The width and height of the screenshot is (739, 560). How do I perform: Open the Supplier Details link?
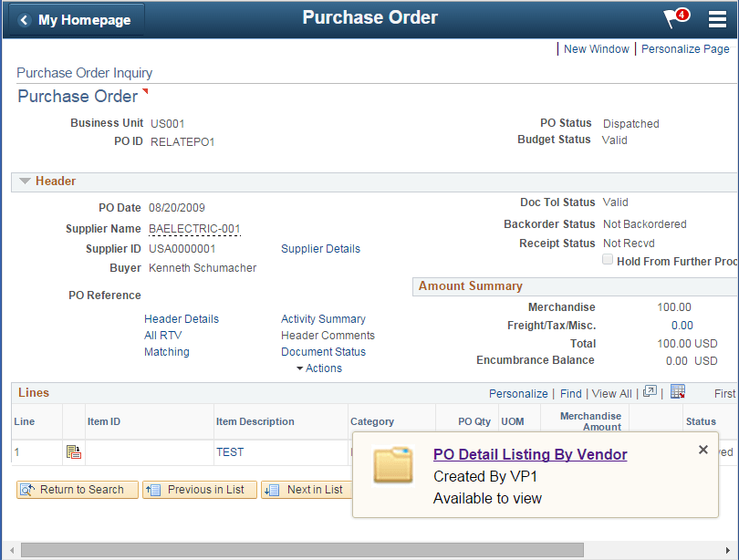tap(320, 248)
